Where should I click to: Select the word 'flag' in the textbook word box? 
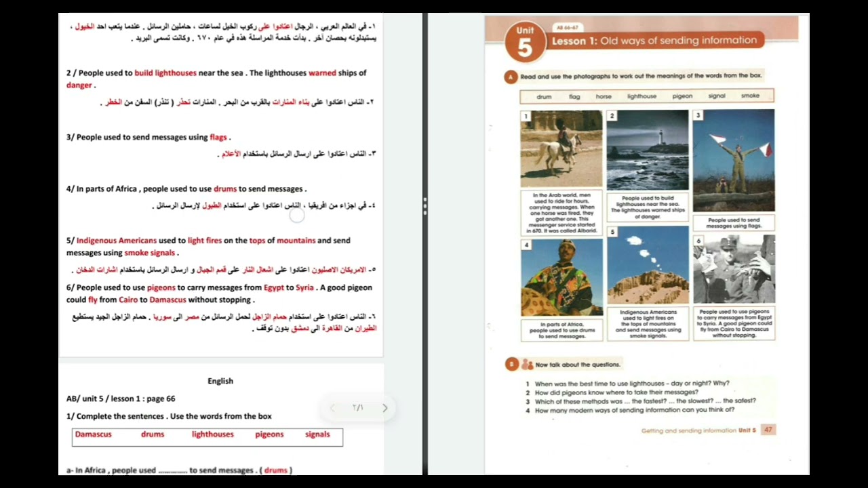click(x=574, y=96)
